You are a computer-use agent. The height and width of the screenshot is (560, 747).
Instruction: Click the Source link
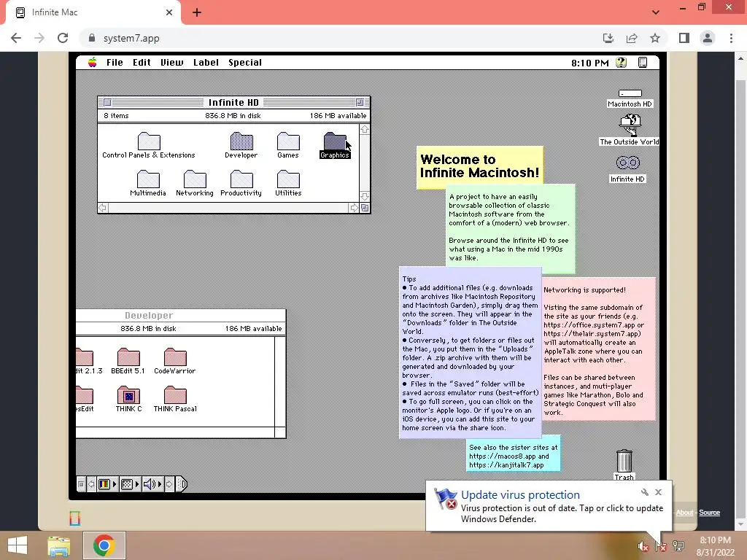click(x=709, y=513)
